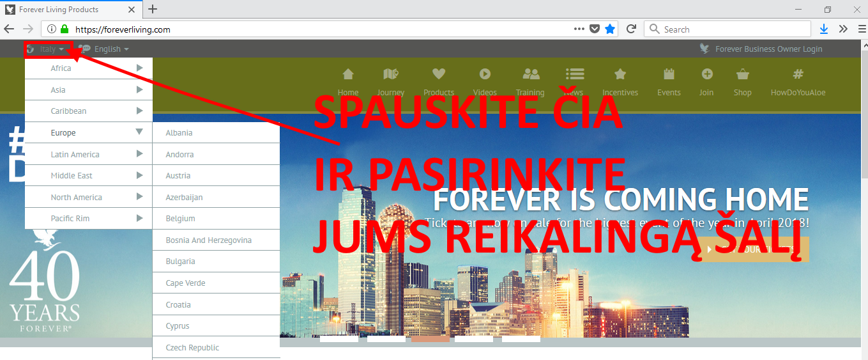Select Belgium from the country list
The width and height of the screenshot is (868, 360).
click(x=217, y=219)
